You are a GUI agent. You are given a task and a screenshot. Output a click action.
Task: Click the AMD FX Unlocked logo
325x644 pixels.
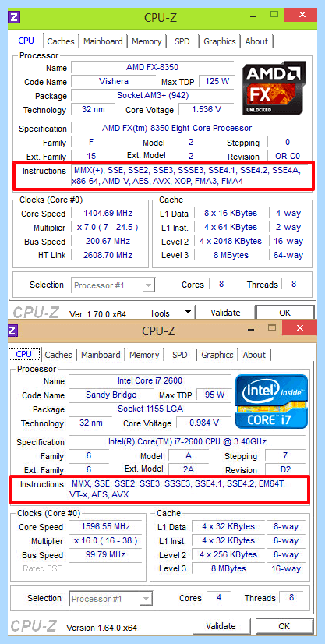click(274, 89)
